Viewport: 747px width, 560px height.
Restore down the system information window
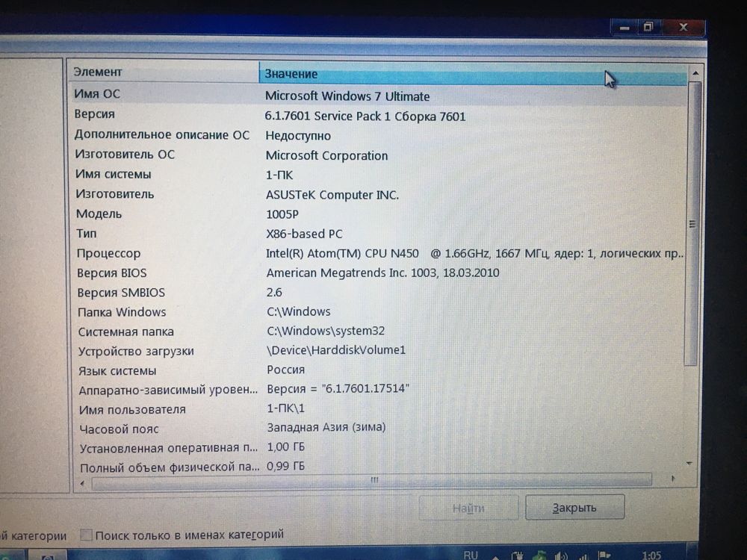click(648, 27)
